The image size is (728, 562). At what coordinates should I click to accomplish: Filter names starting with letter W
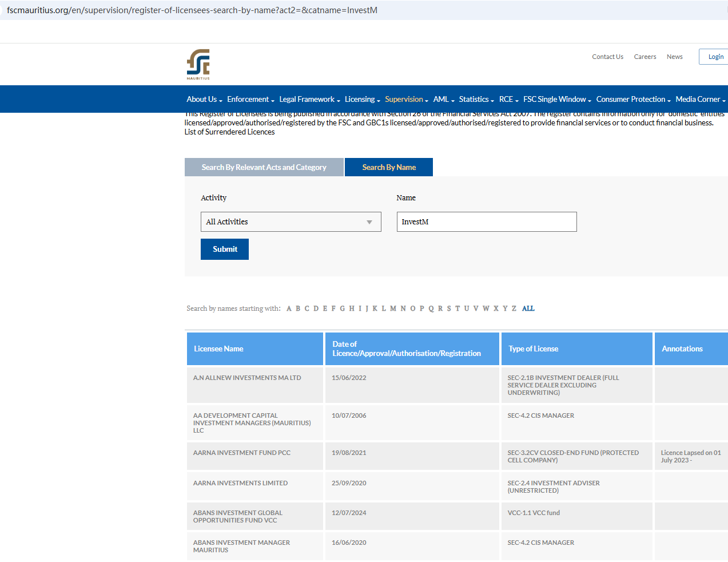pyautogui.click(x=486, y=308)
